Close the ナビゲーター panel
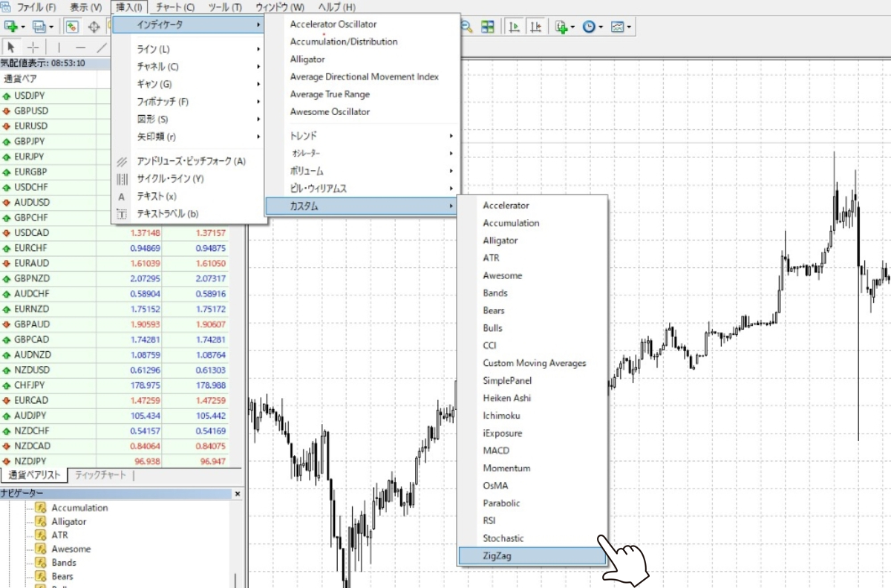Viewport: 891px width, 588px height. coord(238,494)
